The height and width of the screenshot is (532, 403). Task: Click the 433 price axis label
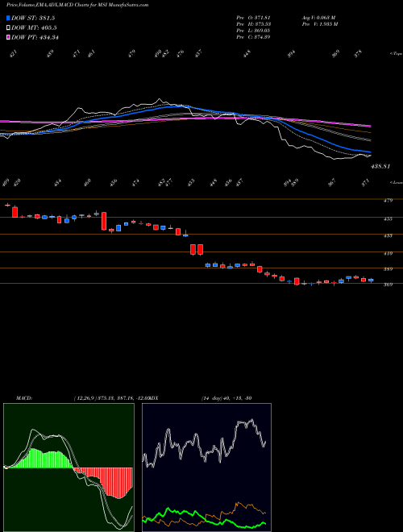coord(388,236)
